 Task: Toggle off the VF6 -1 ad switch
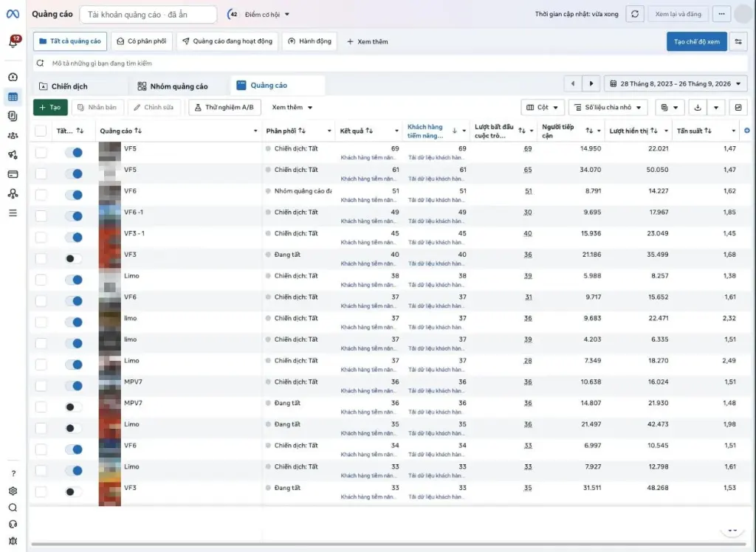74,216
